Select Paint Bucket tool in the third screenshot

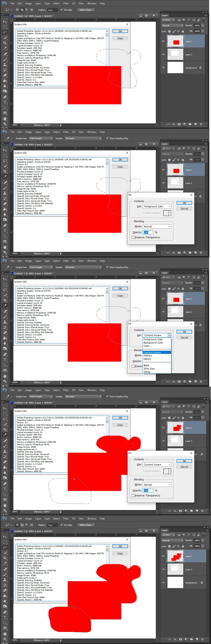[5, 338]
